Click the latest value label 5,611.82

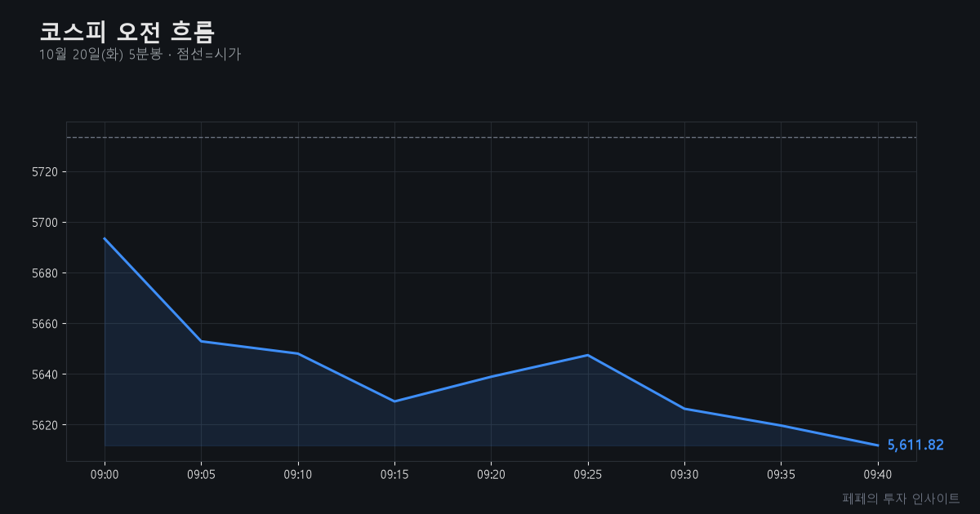click(x=915, y=445)
